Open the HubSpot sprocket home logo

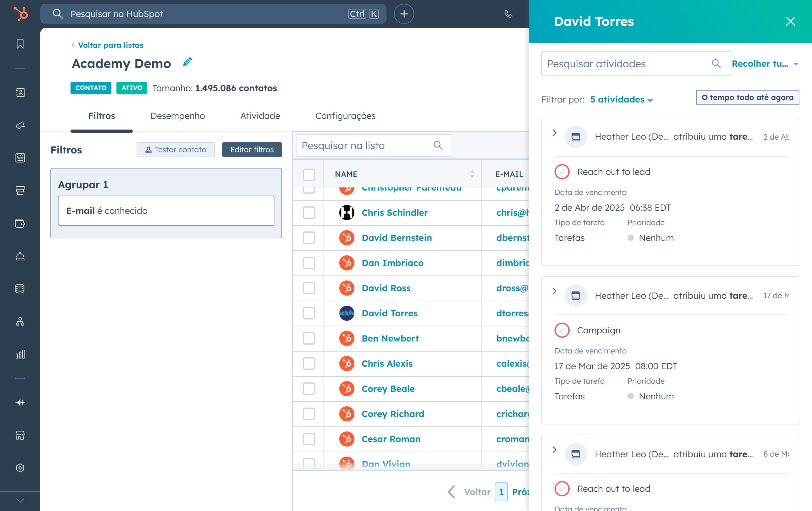(20, 14)
